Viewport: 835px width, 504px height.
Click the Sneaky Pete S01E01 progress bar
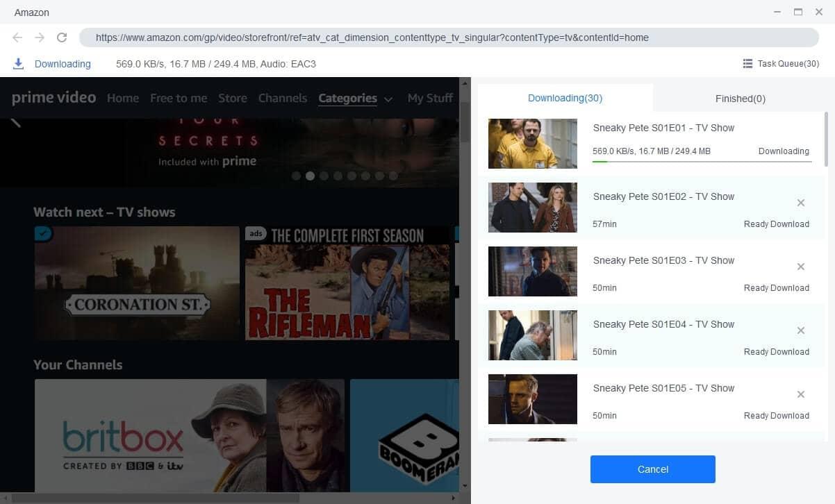pos(702,161)
